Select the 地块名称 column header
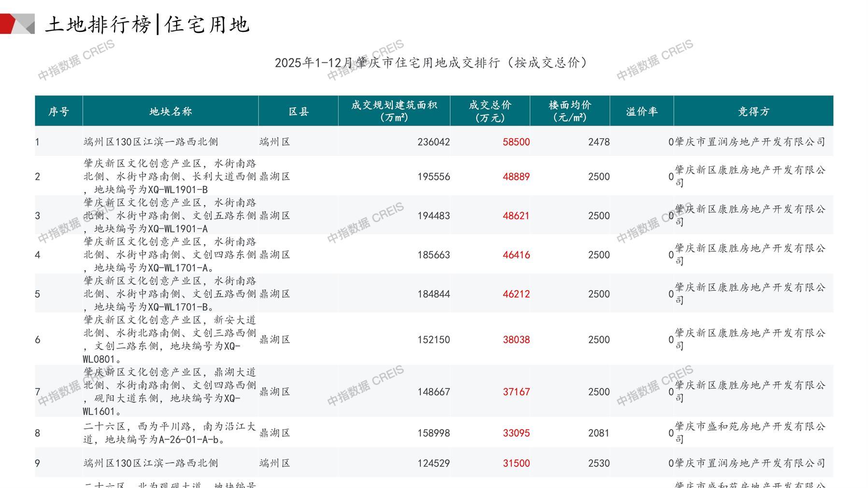Image resolution: width=868 pixels, height=488 pixels. (171, 112)
